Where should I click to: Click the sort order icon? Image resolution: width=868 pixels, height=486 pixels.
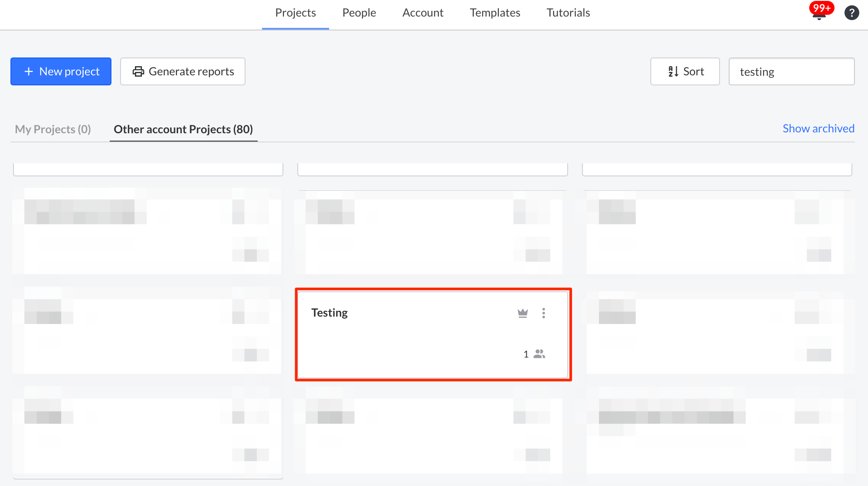point(673,71)
